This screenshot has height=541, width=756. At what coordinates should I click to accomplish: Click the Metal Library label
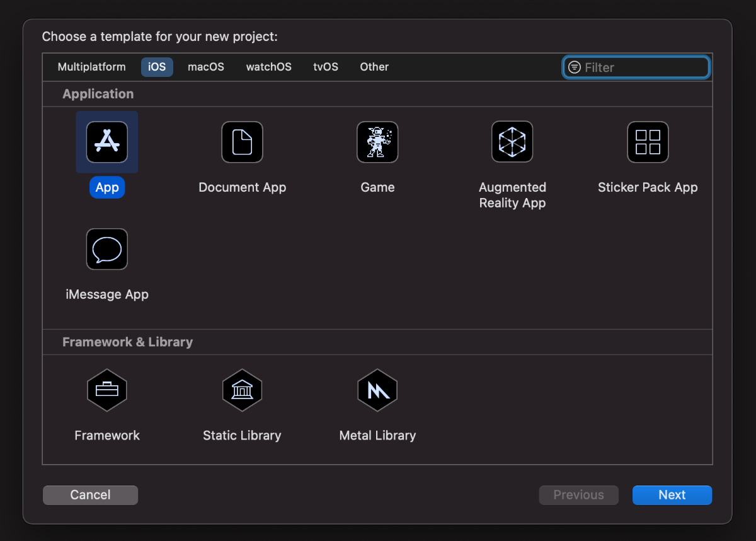pyautogui.click(x=377, y=435)
